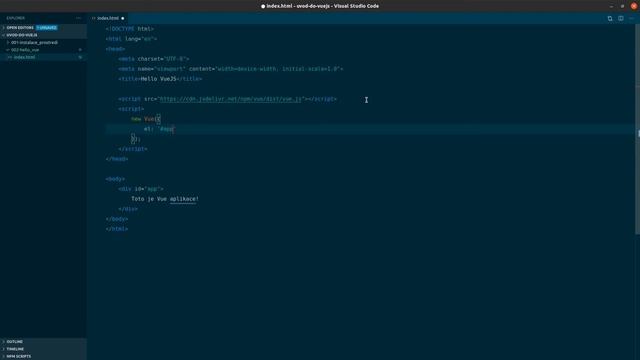Collapse the UVOD-DO-VUEJS root folder
This screenshot has height=360, width=640.
click(x=22, y=35)
